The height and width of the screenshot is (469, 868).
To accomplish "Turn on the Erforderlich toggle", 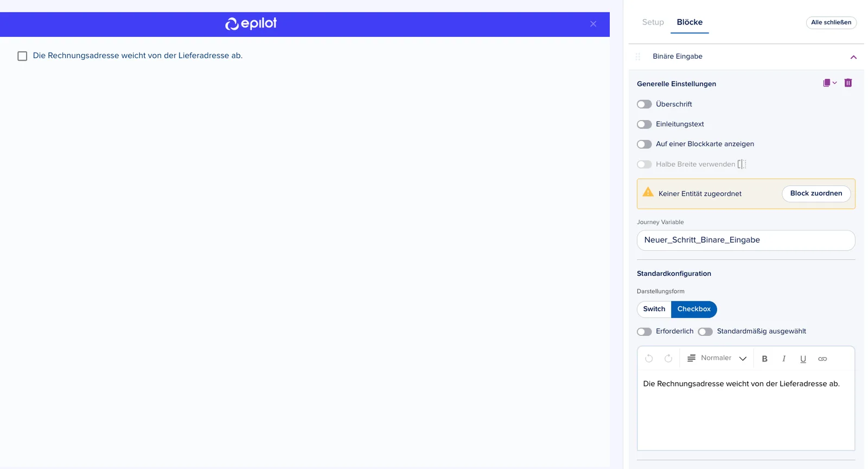I will 644,332.
